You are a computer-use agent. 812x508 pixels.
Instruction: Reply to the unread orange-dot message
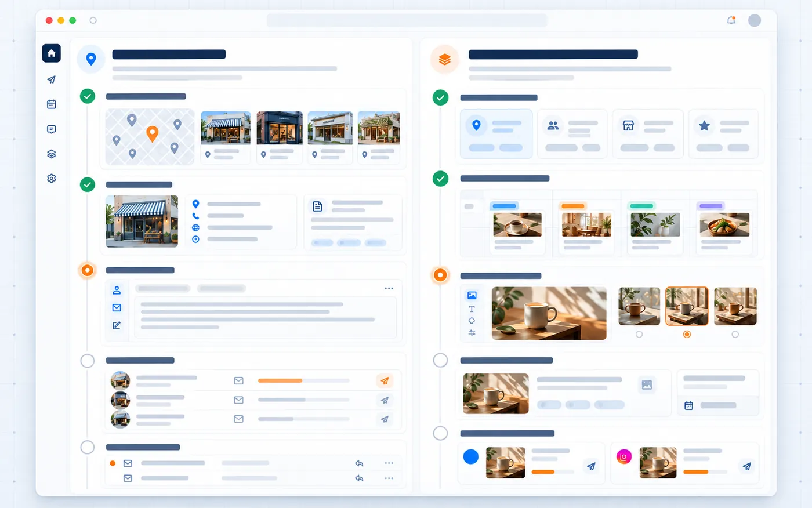[x=359, y=463]
